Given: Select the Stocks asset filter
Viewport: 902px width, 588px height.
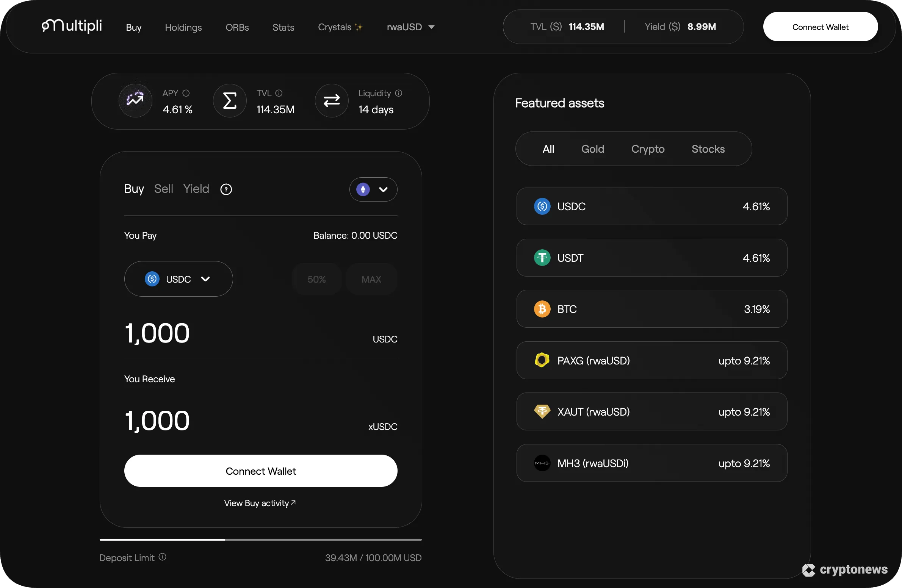Looking at the screenshot, I should 708,149.
